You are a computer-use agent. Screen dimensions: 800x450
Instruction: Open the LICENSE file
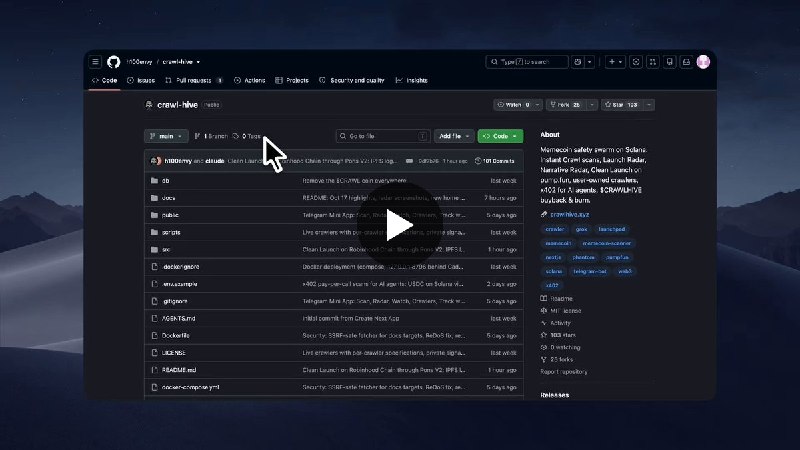[173, 353]
